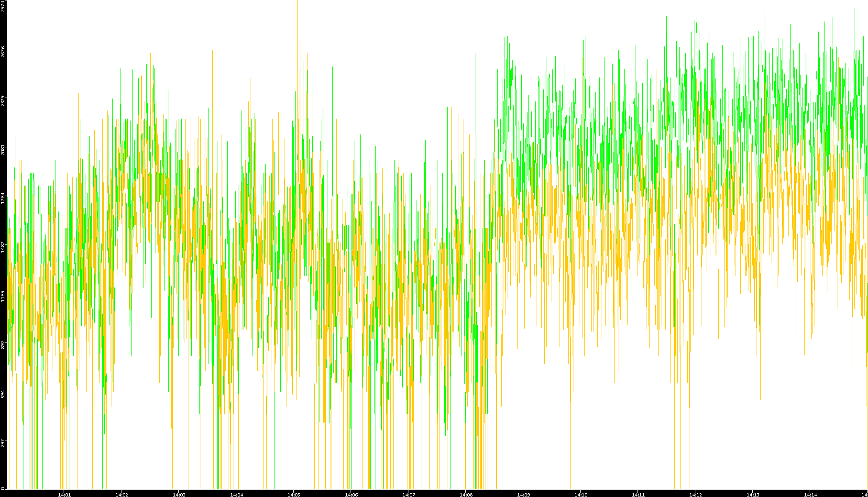
Task: Select the 2676 y-axis label
Action: pyautogui.click(x=3, y=52)
